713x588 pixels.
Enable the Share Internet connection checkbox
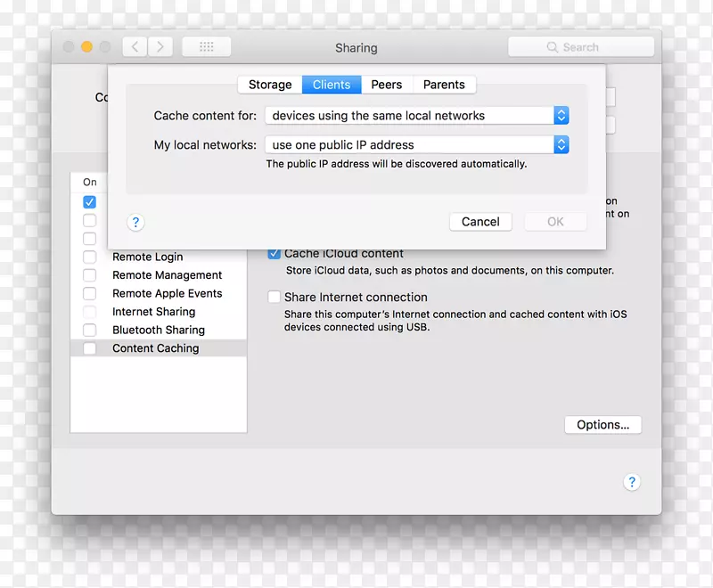pyautogui.click(x=275, y=298)
